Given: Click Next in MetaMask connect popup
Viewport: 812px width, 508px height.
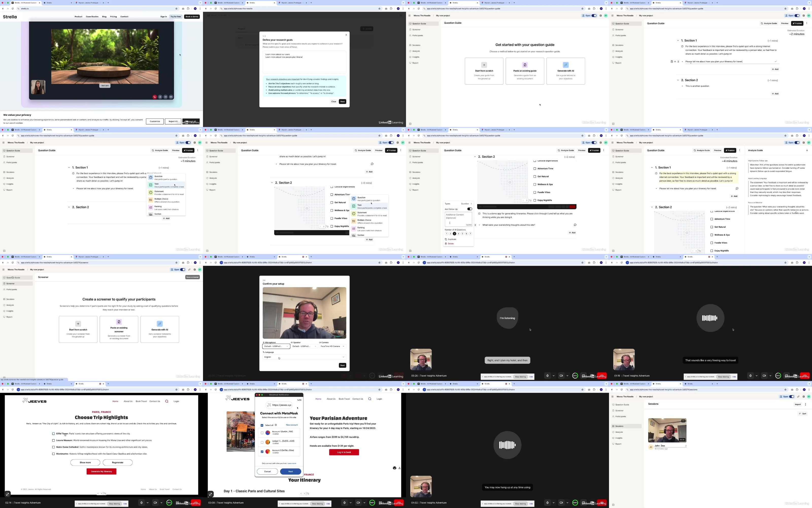Looking at the screenshot, I should coord(291,471).
